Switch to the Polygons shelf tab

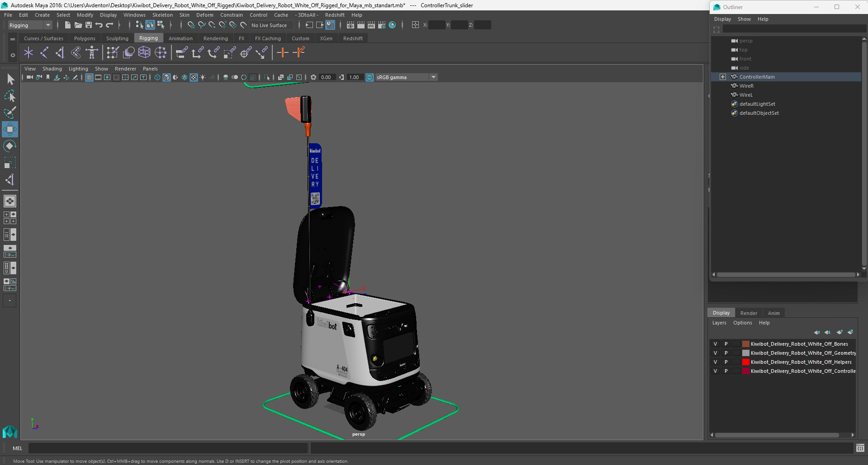(x=85, y=39)
